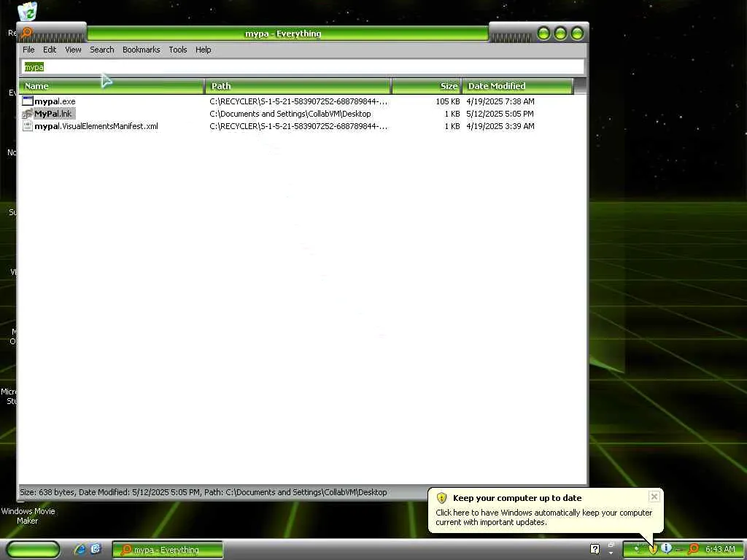Open the Bookmarks menu
Image resolution: width=747 pixels, height=560 pixels.
point(141,50)
